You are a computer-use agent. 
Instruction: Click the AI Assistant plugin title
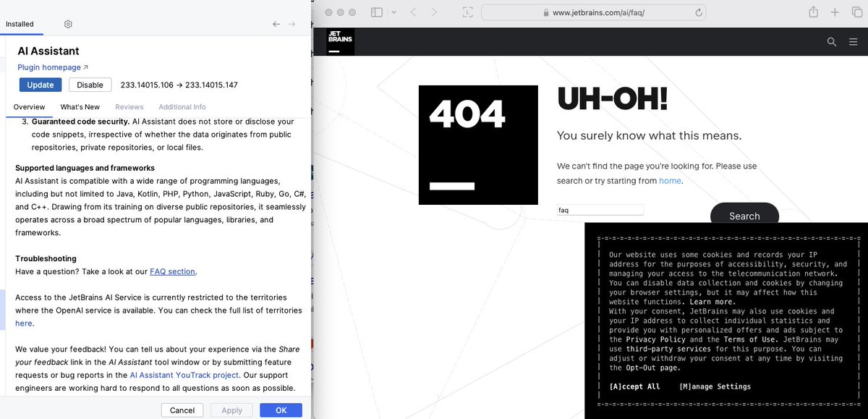coord(48,51)
